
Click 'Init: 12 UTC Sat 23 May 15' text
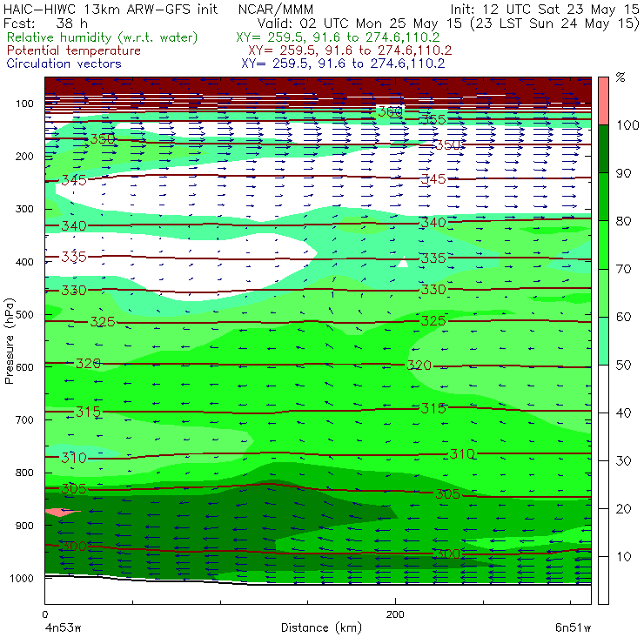[x=545, y=9]
